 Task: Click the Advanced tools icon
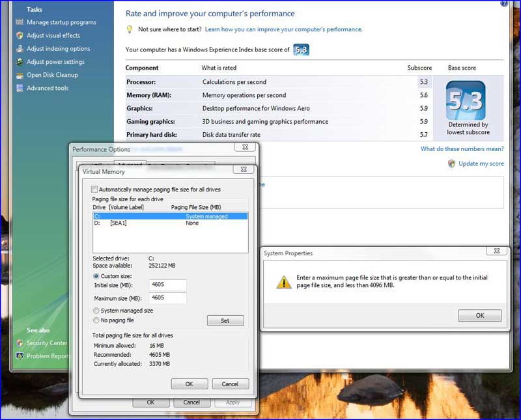[x=20, y=88]
